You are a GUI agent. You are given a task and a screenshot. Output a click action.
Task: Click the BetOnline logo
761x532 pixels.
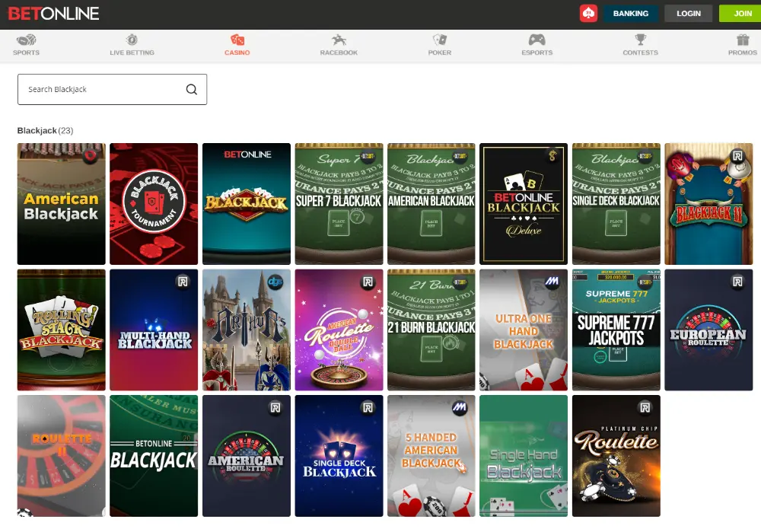pyautogui.click(x=53, y=14)
